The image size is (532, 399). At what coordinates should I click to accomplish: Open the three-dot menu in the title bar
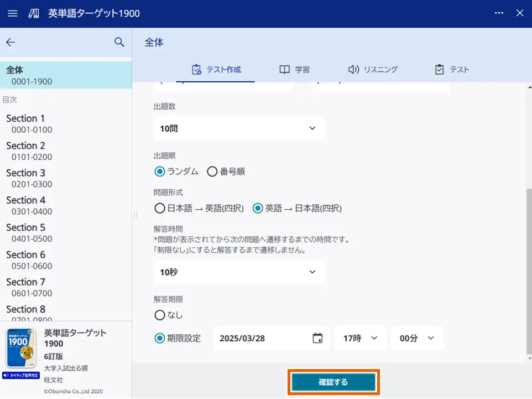498,13
